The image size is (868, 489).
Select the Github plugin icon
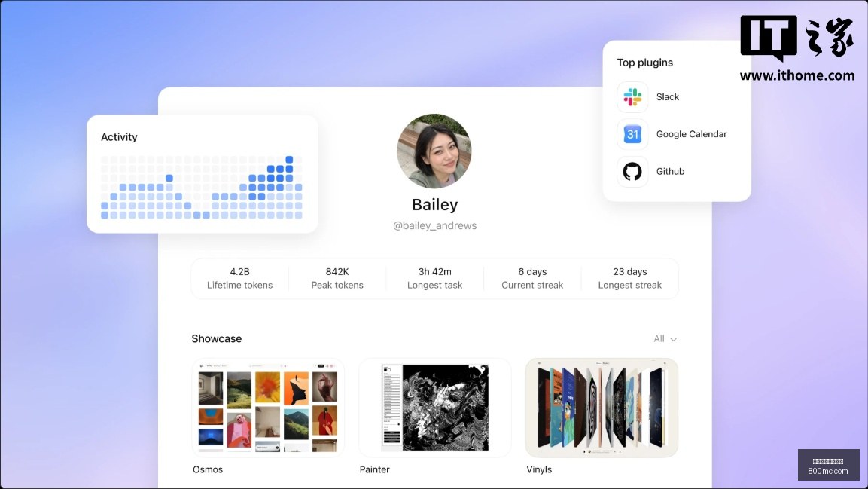click(632, 172)
